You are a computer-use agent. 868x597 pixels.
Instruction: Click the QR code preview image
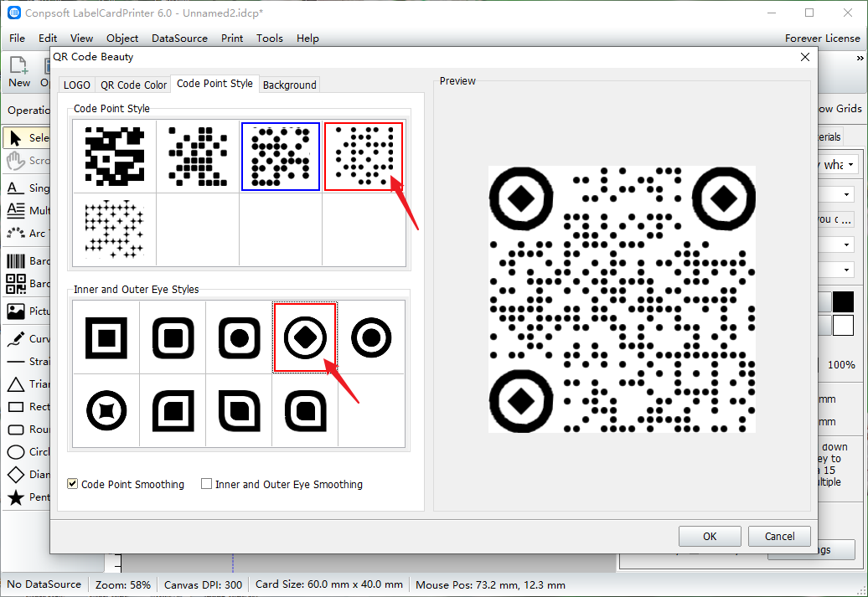(x=622, y=299)
